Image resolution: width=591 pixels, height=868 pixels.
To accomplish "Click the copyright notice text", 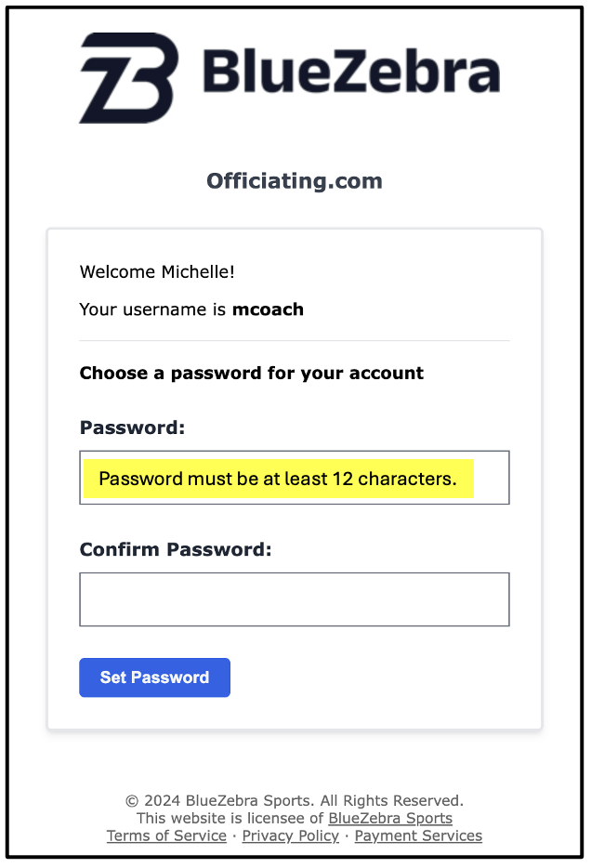I will click(x=295, y=800).
